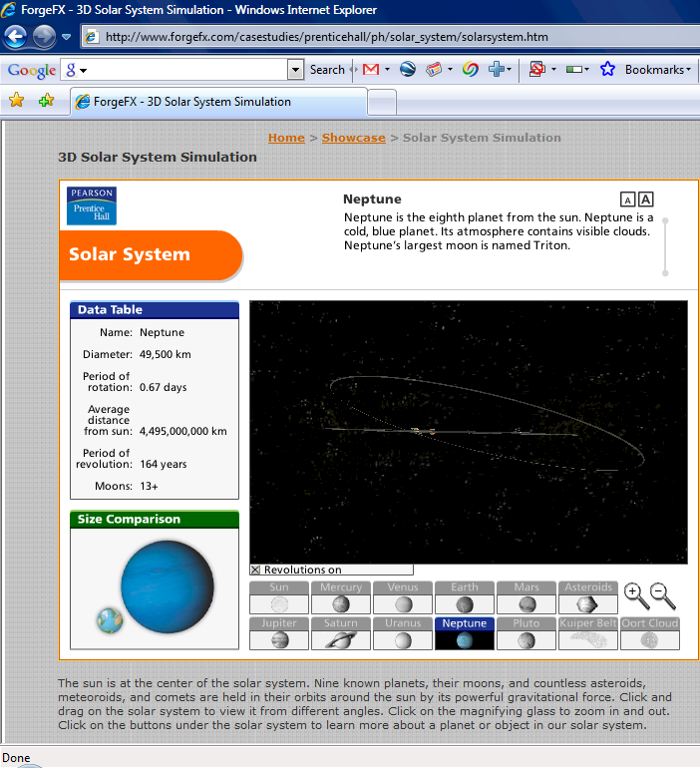Decrease text size with small A button
Viewport: 700px width, 768px height.
[627, 199]
